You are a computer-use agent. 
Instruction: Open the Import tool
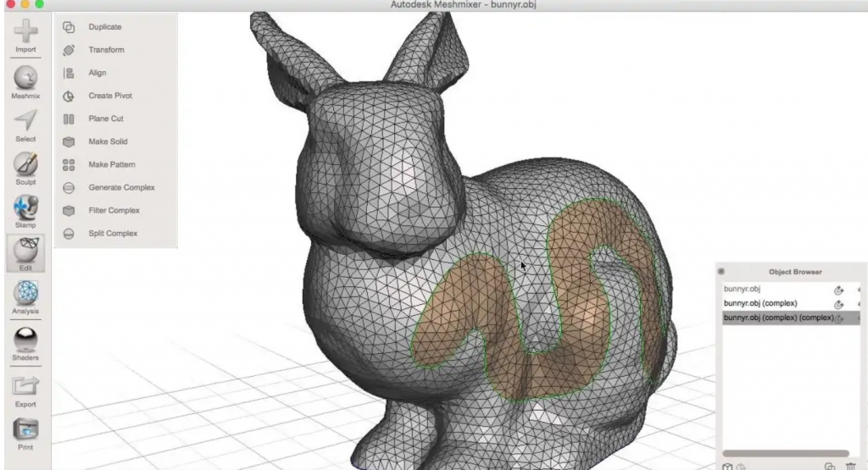[x=25, y=36]
